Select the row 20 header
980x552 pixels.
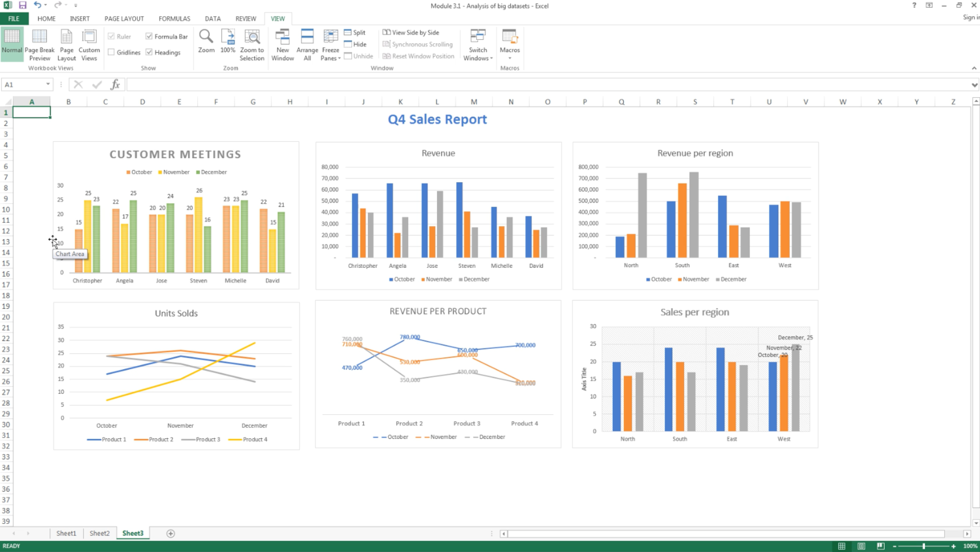pos(6,317)
